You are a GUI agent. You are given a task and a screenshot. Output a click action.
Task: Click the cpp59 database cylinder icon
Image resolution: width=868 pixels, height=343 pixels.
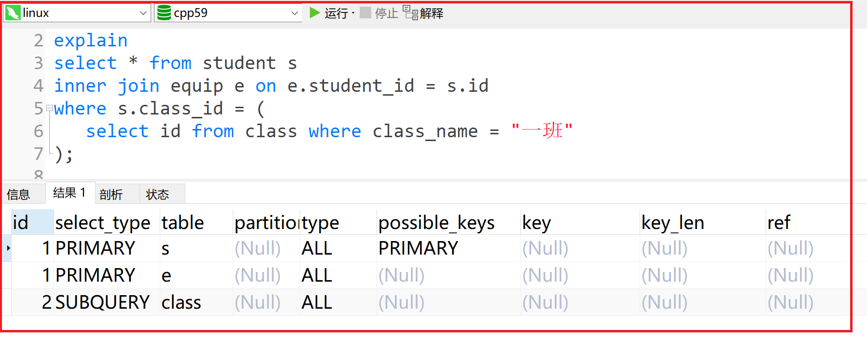(164, 13)
